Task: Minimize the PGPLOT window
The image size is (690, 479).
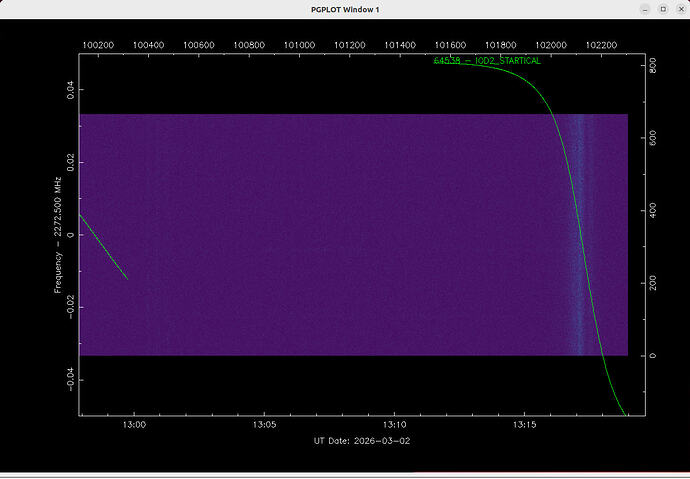Action: (x=646, y=9)
